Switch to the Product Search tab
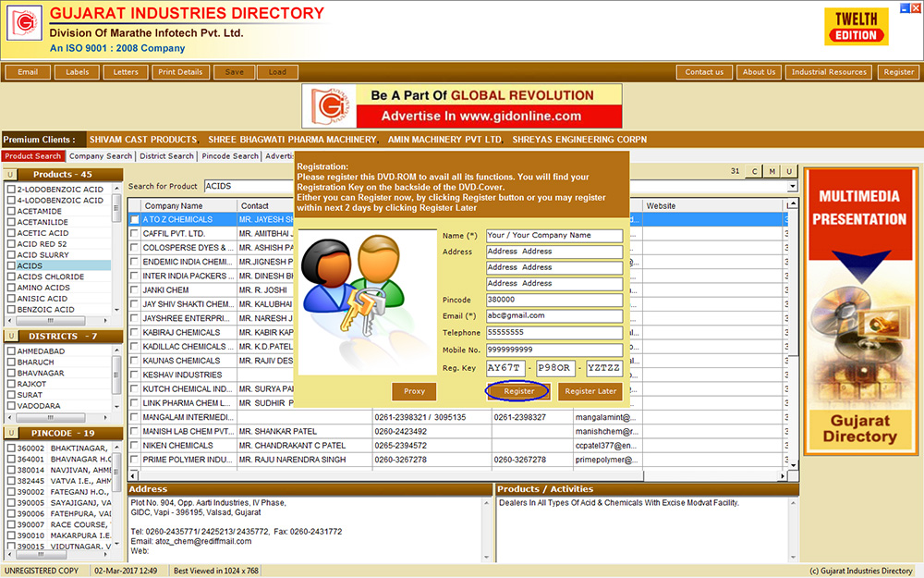The height and width of the screenshot is (578, 924). click(33, 156)
